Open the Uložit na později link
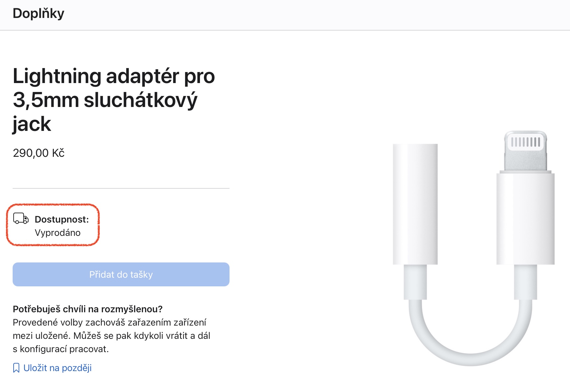Image resolution: width=570 pixels, height=392 pixels. [x=57, y=368]
